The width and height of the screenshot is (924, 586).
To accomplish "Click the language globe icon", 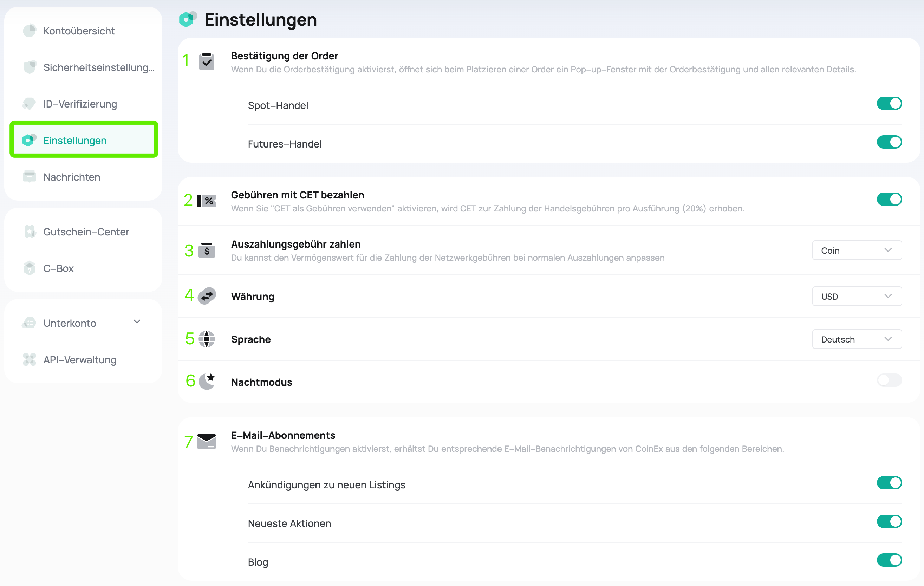I will 207,339.
